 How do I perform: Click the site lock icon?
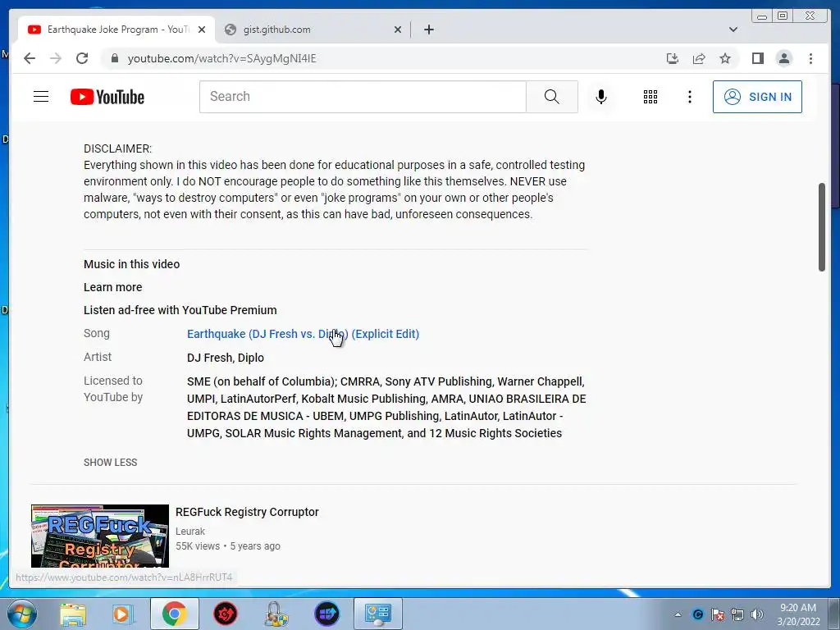[114, 58]
